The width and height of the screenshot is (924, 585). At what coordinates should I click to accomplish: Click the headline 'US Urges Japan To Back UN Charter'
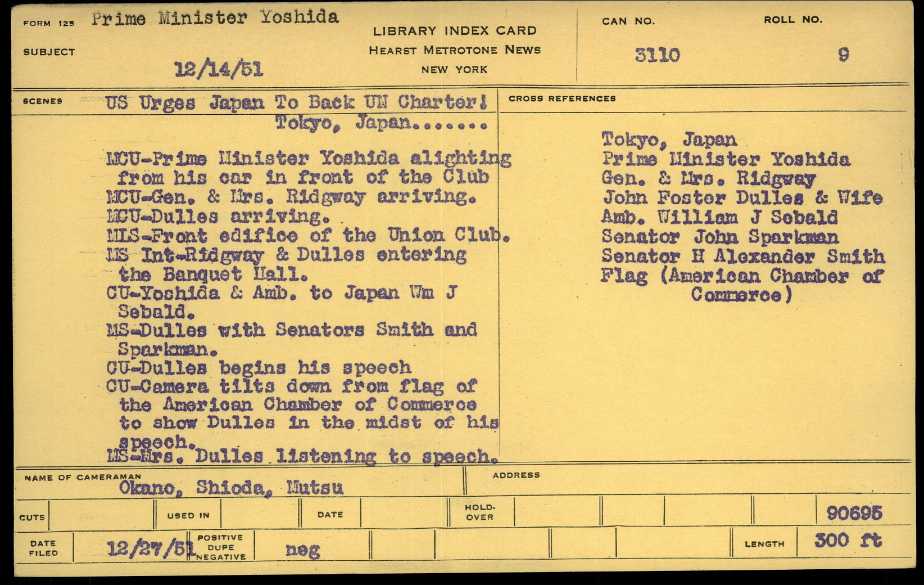point(296,103)
